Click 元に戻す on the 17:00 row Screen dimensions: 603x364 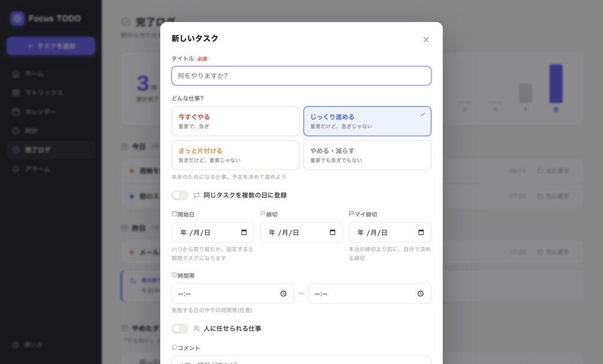coord(553,252)
